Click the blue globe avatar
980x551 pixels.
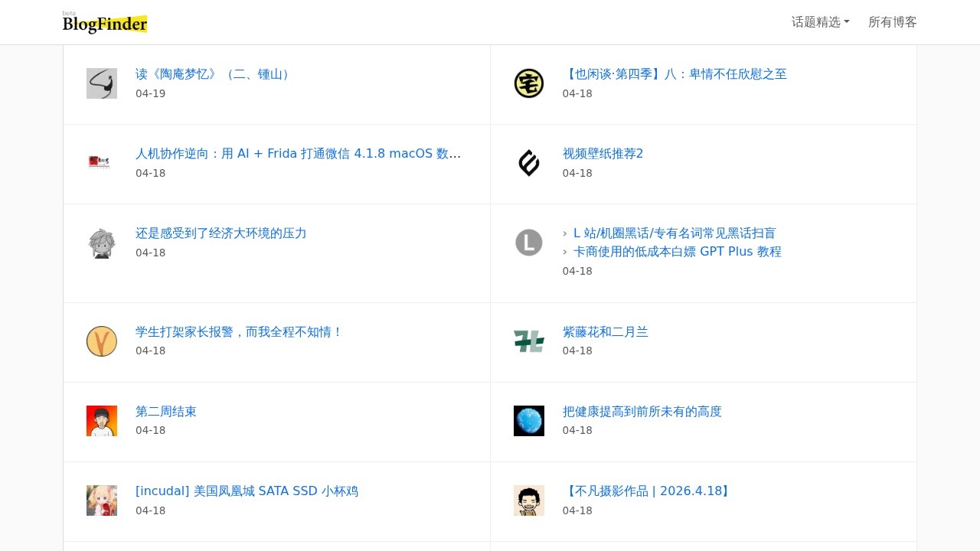tap(528, 421)
